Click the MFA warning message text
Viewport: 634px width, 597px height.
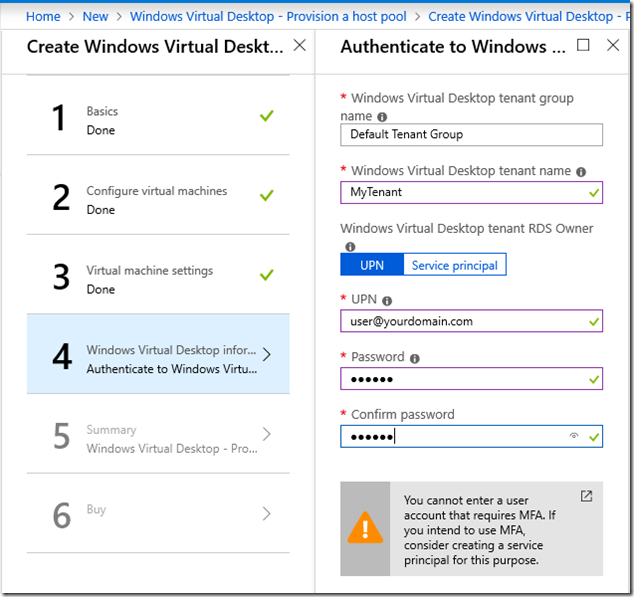[x=480, y=530]
